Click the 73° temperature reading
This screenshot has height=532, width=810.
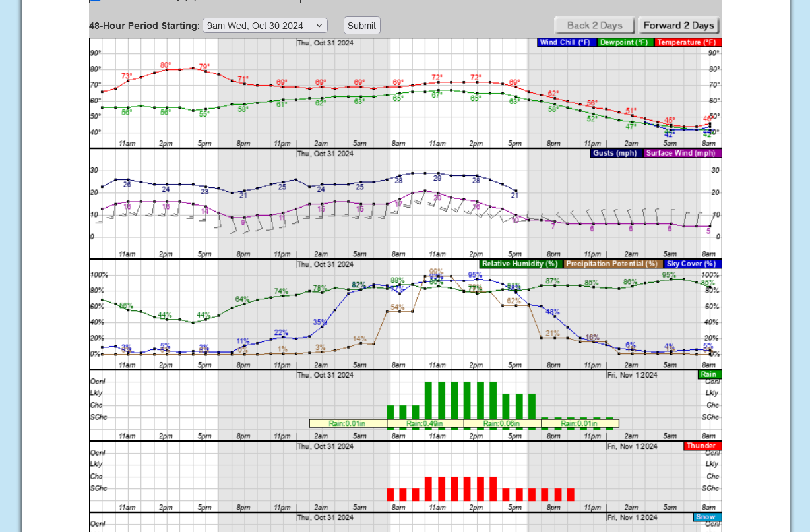coord(127,76)
